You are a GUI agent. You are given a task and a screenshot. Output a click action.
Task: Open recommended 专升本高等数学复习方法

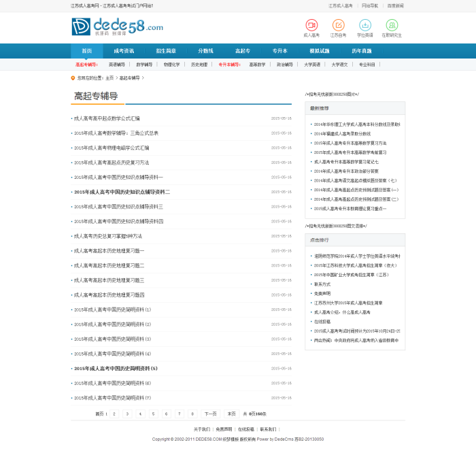pyautogui.click(x=350, y=143)
